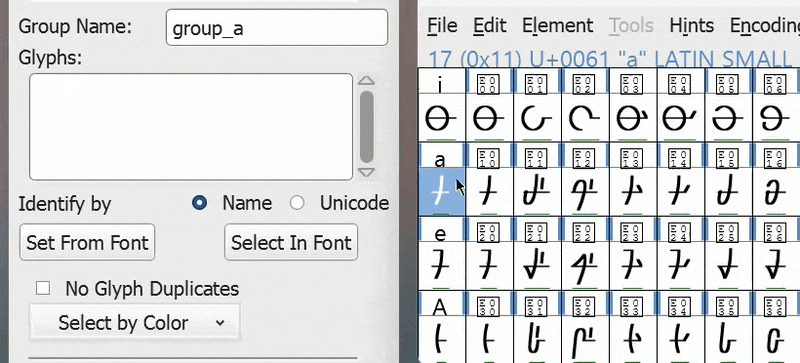The height and width of the screenshot is (363, 800).
Task: Select glyph under code label E000
Action: click(489, 118)
